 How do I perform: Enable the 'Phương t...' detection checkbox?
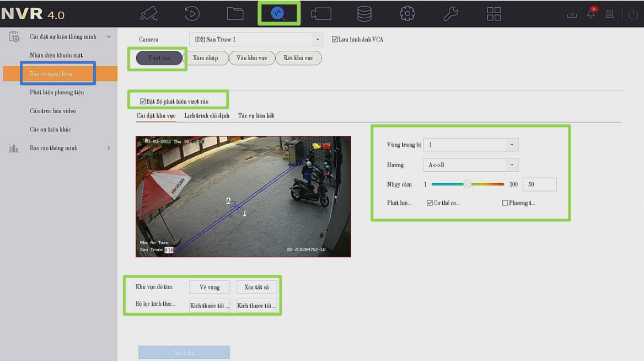[x=505, y=203]
